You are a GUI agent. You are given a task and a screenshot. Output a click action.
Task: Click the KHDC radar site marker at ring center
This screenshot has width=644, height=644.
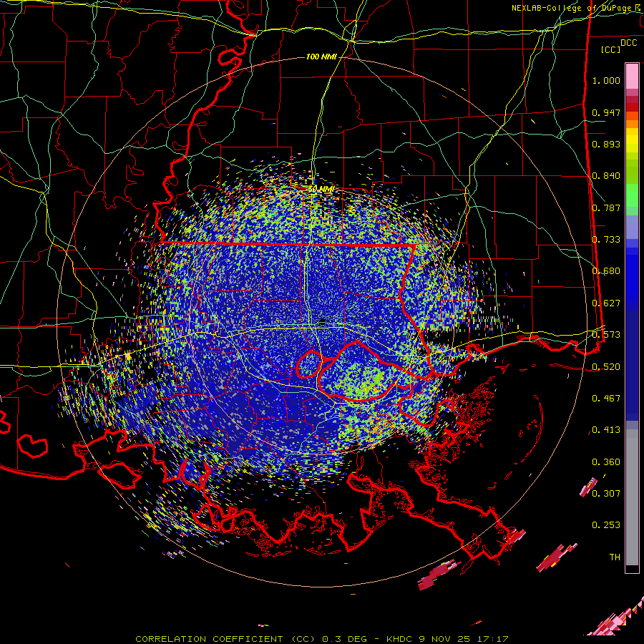322,322
